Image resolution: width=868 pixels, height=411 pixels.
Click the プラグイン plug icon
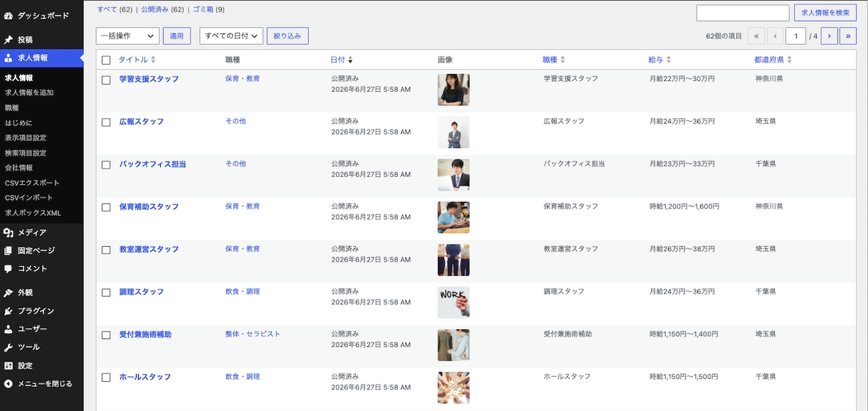(x=9, y=311)
